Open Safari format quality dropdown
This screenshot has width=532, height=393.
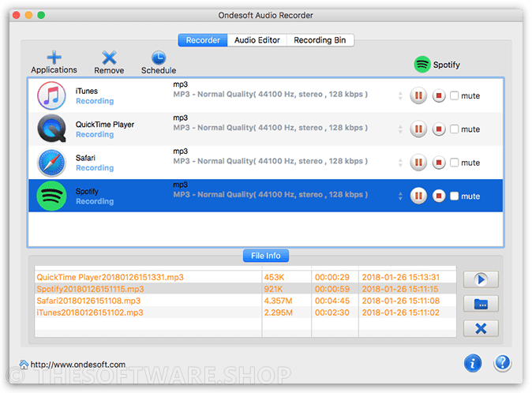400,163
